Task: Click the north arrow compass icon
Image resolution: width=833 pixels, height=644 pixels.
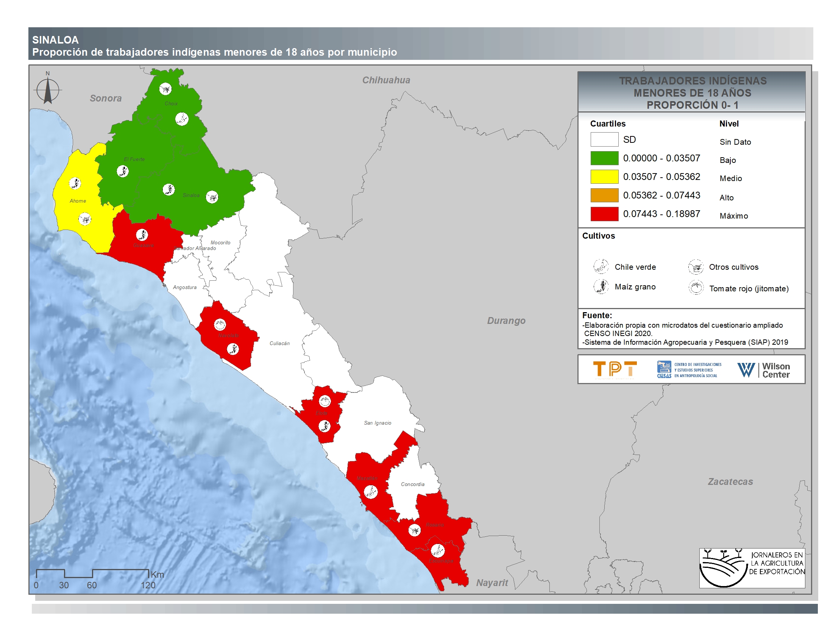Action: (48, 90)
